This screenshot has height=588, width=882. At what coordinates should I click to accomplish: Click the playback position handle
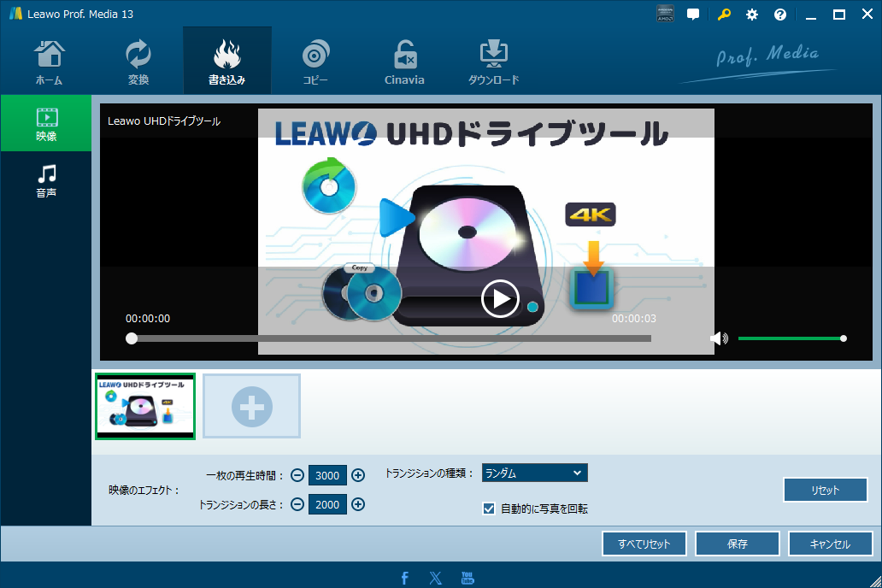click(x=132, y=338)
